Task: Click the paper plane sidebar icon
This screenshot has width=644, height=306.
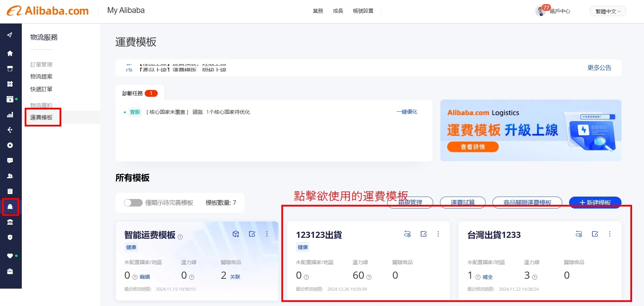Action: click(x=10, y=35)
